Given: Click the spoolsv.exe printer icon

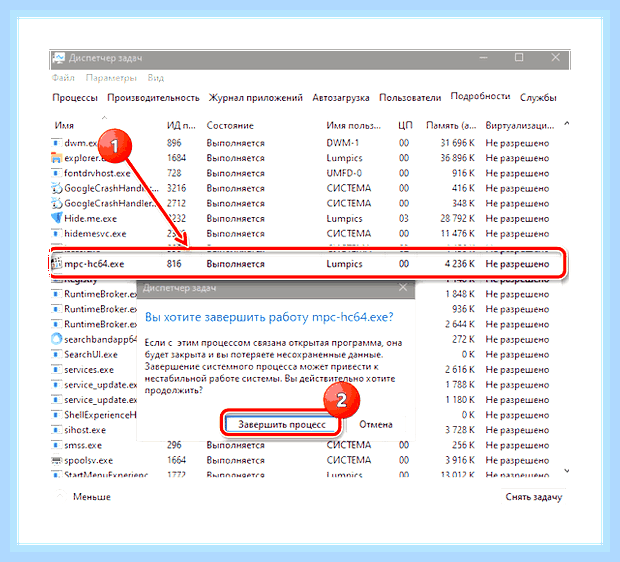Looking at the screenshot, I should pos(57,460).
